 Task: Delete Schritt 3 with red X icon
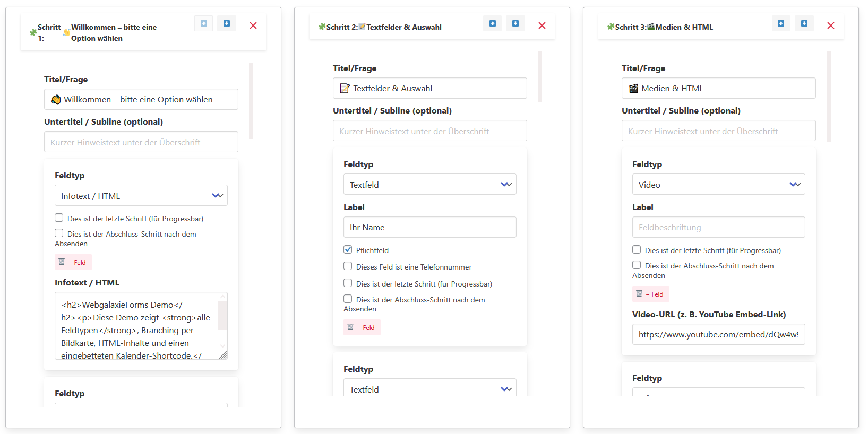831,25
